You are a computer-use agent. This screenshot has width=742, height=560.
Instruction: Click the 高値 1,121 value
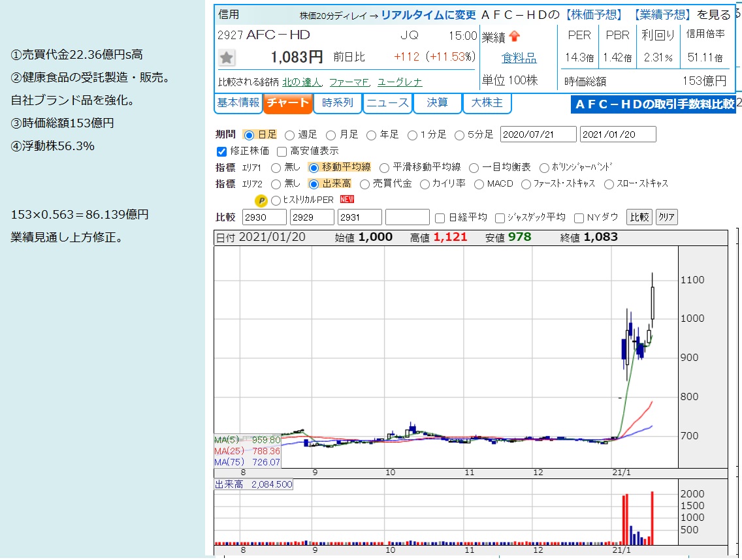450,238
